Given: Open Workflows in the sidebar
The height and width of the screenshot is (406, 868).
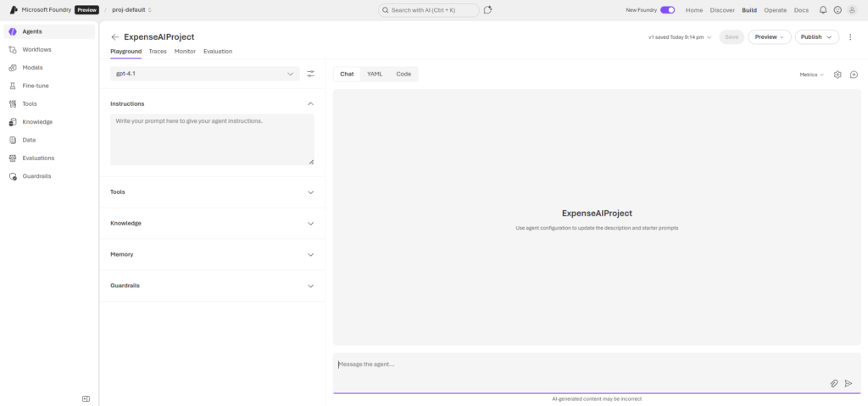Looking at the screenshot, I should tap(36, 49).
